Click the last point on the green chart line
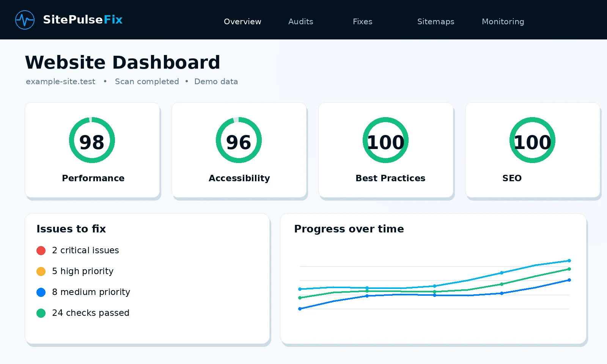The width and height of the screenshot is (607, 364). (x=569, y=269)
